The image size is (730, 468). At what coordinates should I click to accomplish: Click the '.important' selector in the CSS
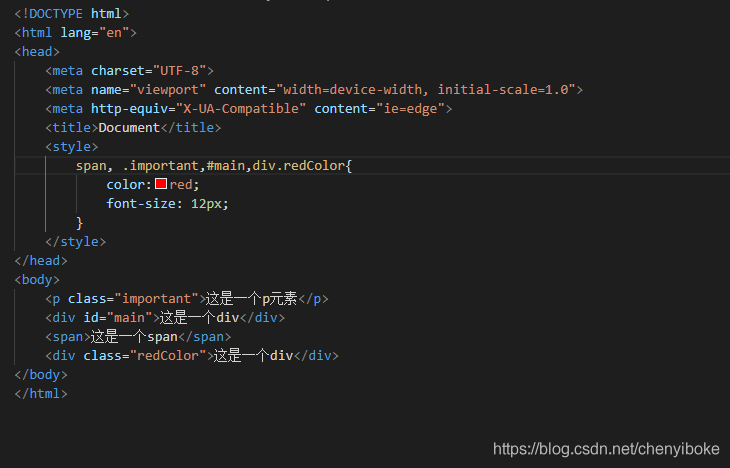(x=160, y=166)
